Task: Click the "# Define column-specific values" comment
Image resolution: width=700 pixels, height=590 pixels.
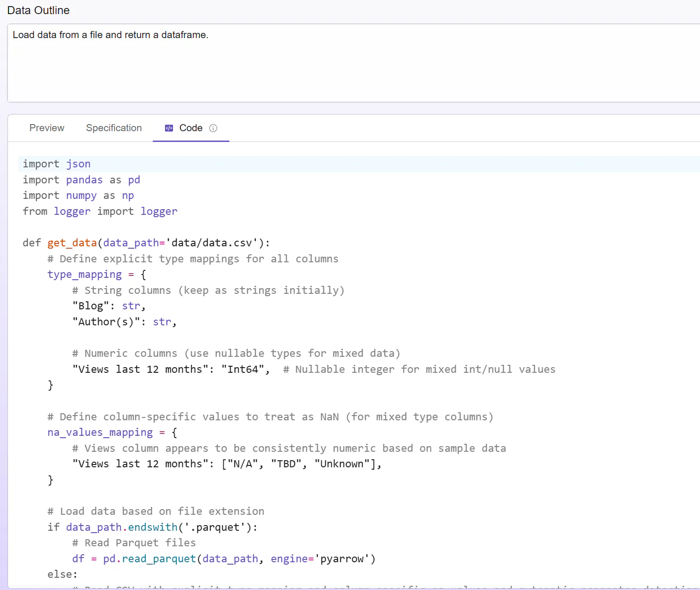Action: (x=270, y=417)
